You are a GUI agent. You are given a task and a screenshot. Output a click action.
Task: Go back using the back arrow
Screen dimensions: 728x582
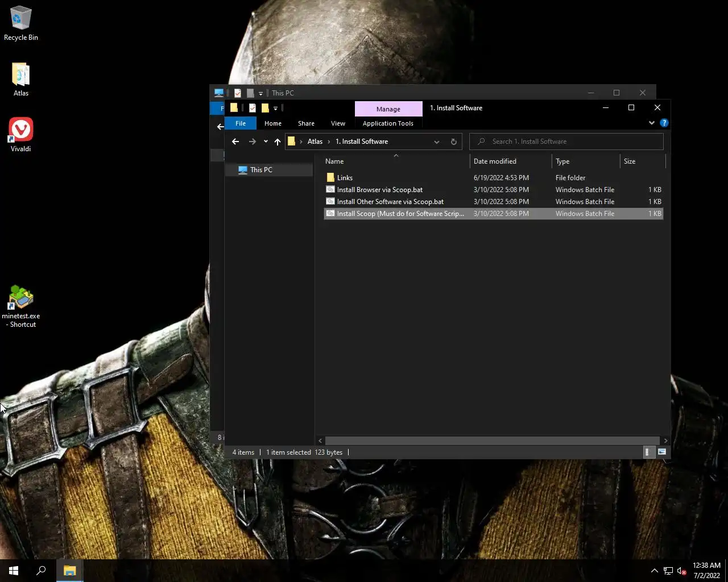click(235, 142)
